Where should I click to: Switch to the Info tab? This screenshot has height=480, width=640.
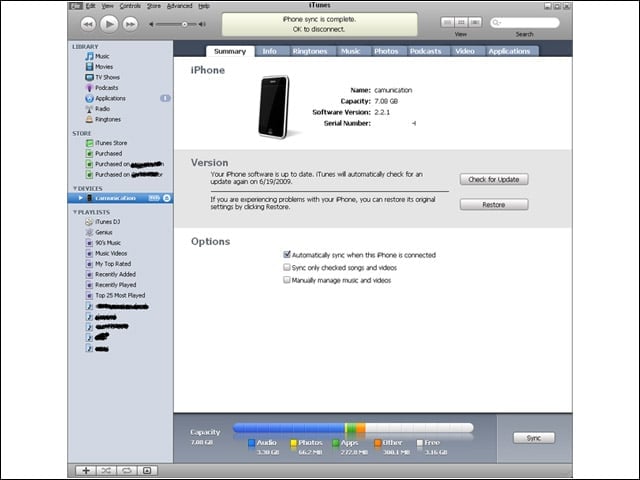269,51
